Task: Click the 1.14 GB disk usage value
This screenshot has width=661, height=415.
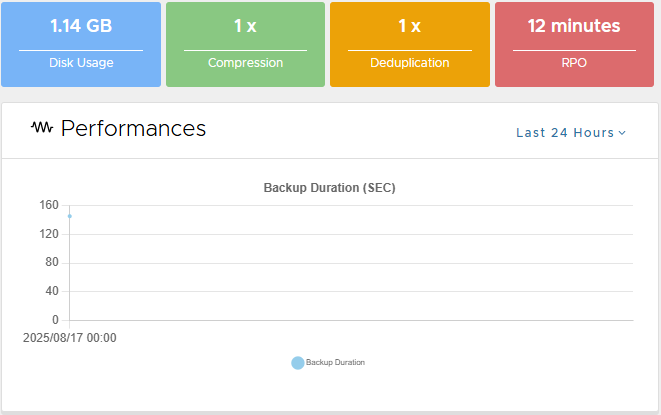Action: click(x=81, y=26)
